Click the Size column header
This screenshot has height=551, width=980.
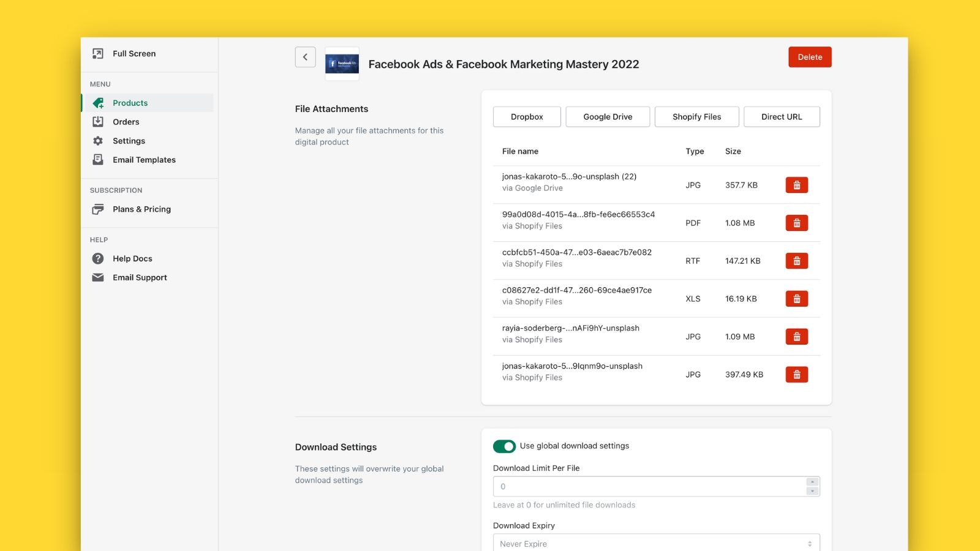tap(733, 151)
